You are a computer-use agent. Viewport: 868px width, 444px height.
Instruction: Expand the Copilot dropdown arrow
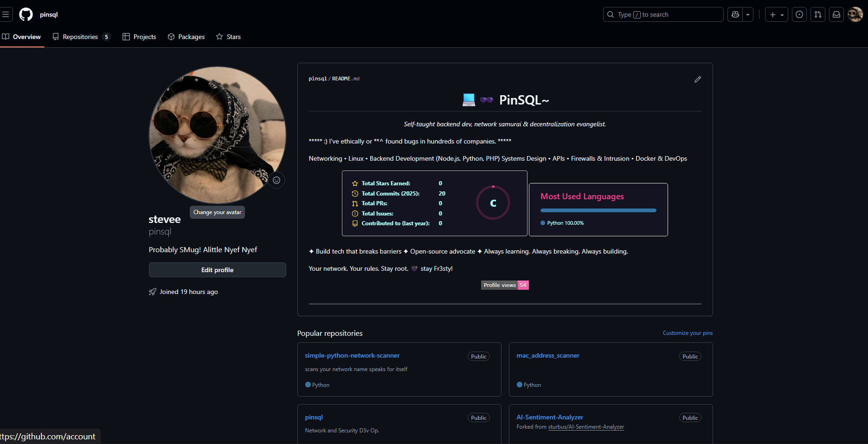click(748, 14)
